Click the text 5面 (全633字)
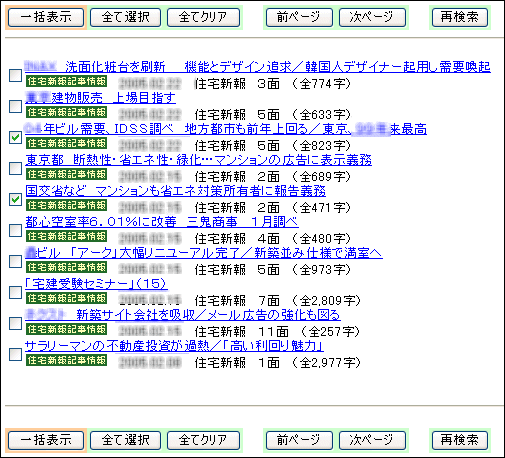 pos(304,115)
